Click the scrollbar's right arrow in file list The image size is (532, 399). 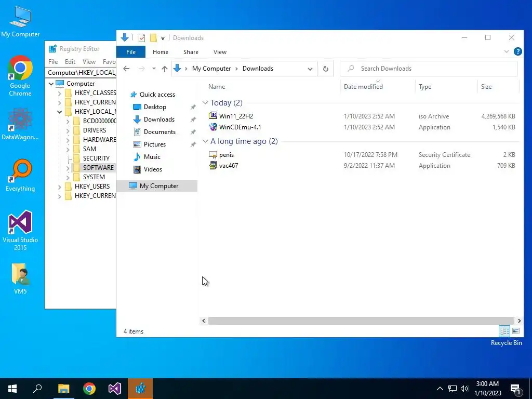tap(519, 321)
